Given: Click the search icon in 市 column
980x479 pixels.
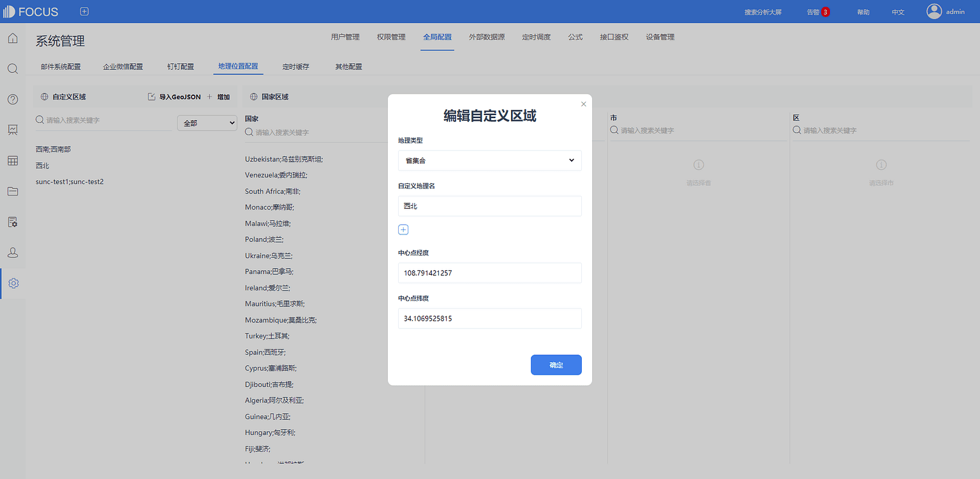Looking at the screenshot, I should pos(614,130).
